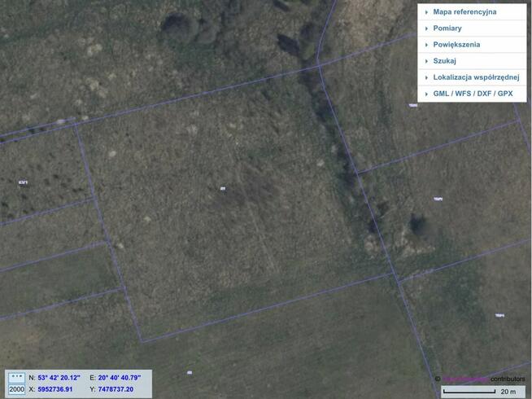Click the three-dots coordinate format button
This screenshot has width=532, height=399.
tap(16, 378)
